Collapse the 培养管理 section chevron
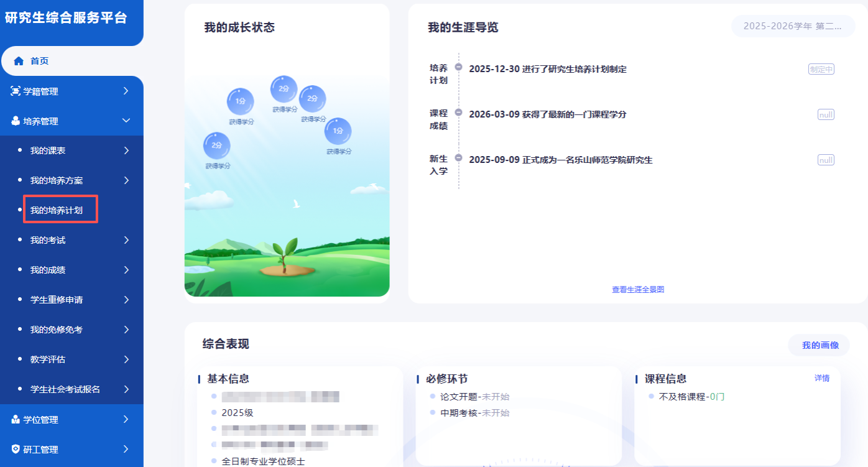Image resolution: width=868 pixels, height=467 pixels. click(x=126, y=121)
